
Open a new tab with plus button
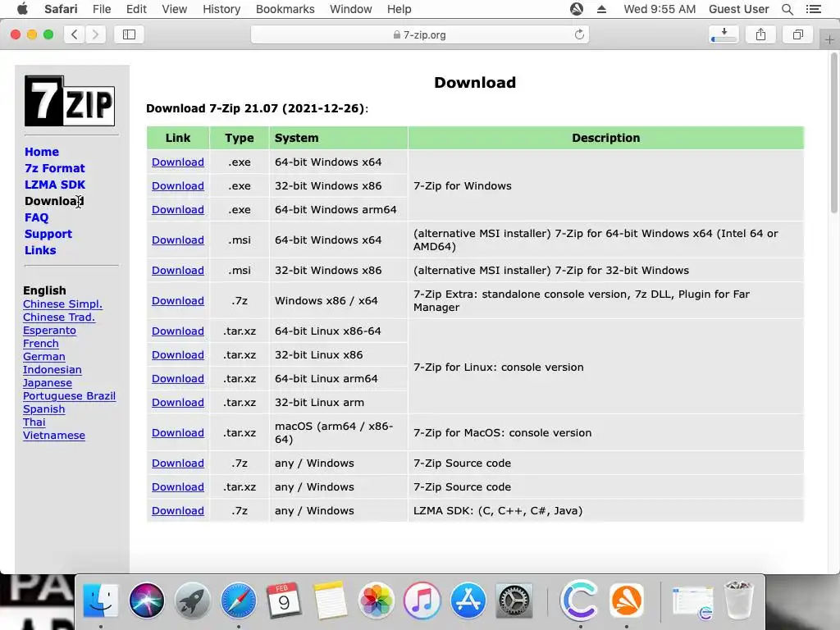point(829,40)
